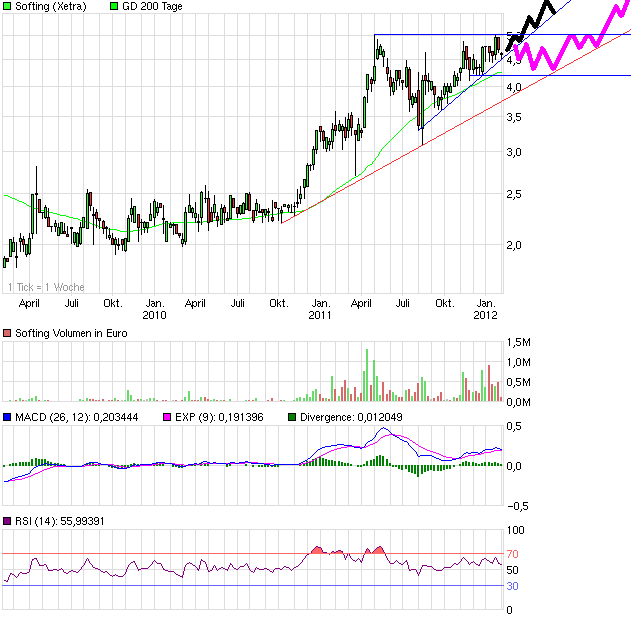Click the black zigzag forecast arrow
This screenshot has height=618, width=631.
530,23
